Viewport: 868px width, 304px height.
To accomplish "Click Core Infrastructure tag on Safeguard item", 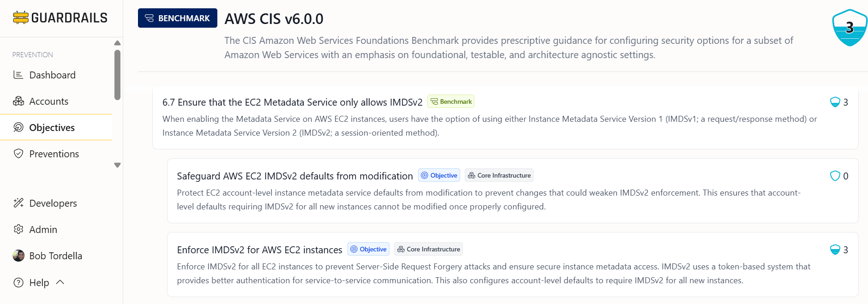I will pos(499,175).
